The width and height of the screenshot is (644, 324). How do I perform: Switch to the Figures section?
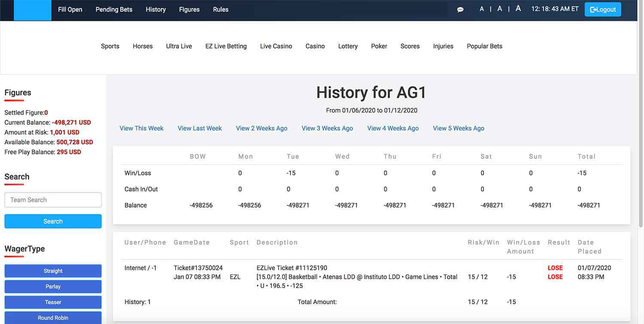point(189,9)
